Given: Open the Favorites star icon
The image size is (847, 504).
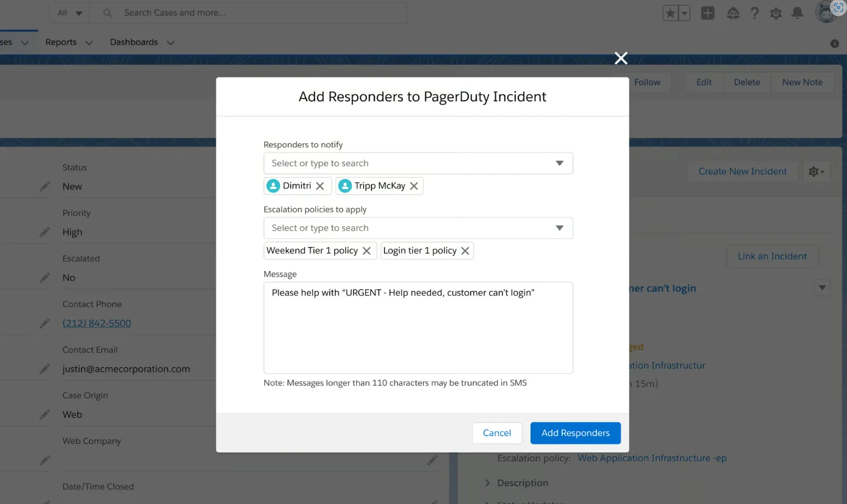Looking at the screenshot, I should coord(670,13).
